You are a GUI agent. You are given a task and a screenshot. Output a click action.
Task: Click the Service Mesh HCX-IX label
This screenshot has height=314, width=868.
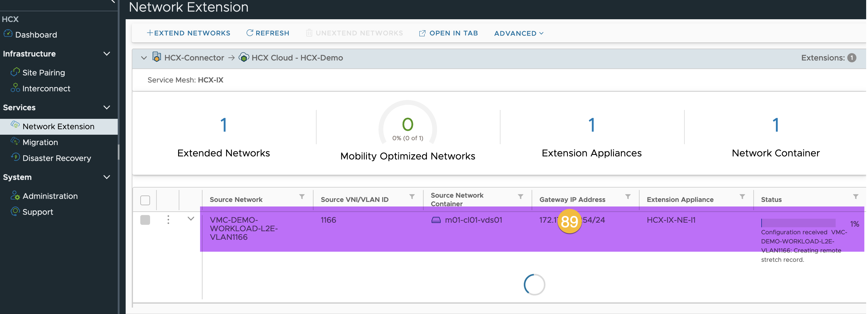[185, 80]
